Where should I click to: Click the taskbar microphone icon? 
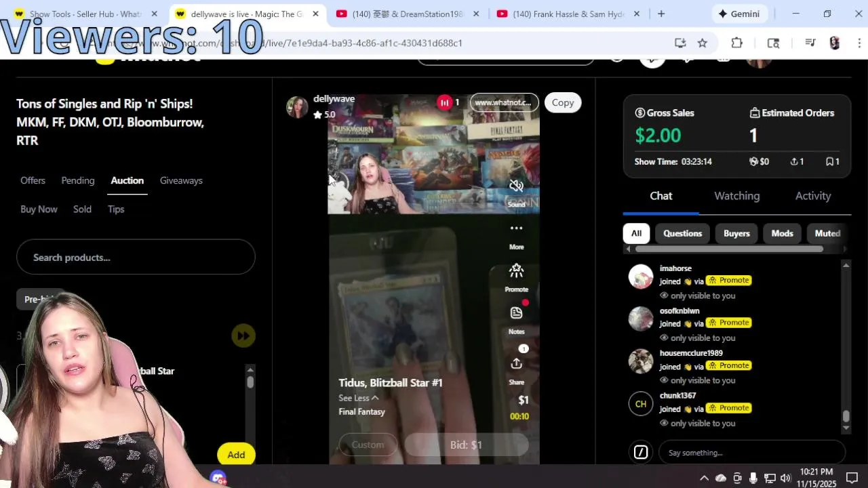(753, 479)
